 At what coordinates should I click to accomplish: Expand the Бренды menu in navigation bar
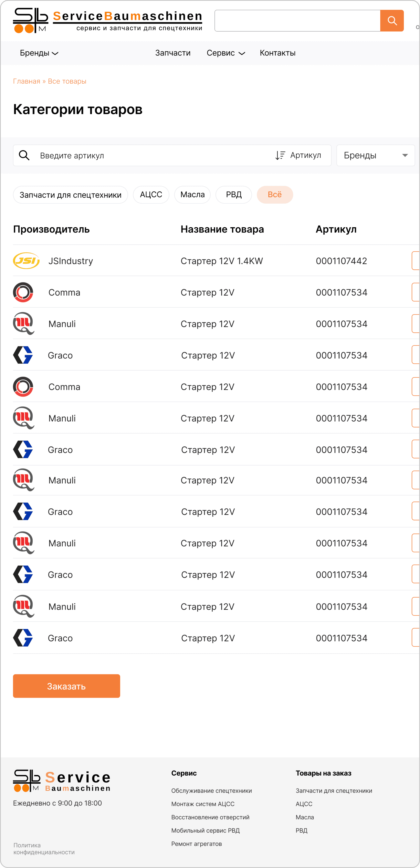point(39,53)
